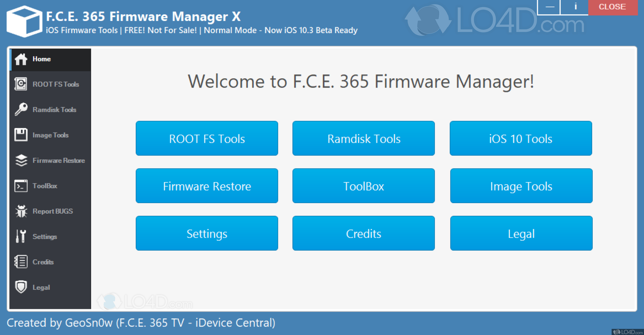The width and height of the screenshot is (644, 335).
Task: Open Firmware Restore layers icon
Action: pyautogui.click(x=21, y=160)
